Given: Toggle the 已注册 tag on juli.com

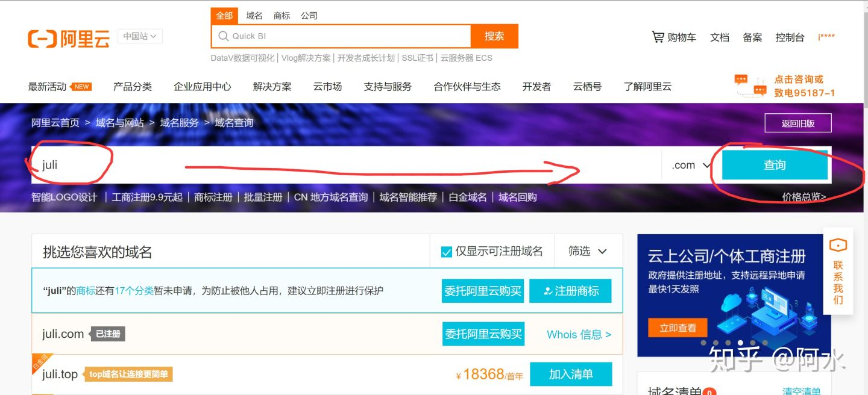Looking at the screenshot, I should point(107,334).
